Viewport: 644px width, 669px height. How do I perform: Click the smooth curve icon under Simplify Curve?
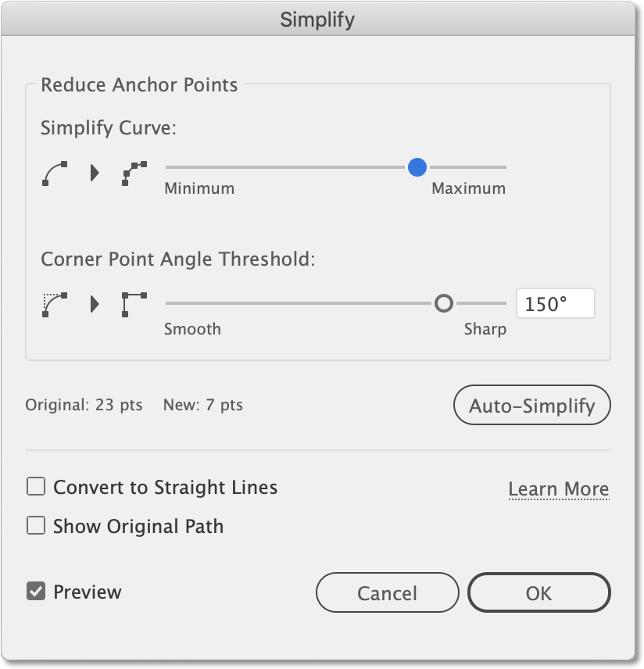click(x=55, y=174)
